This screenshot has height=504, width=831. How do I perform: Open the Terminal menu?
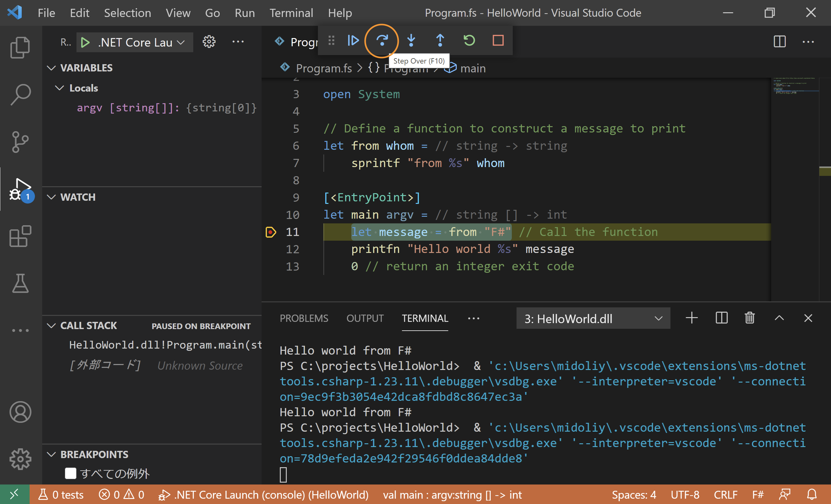coord(291,13)
